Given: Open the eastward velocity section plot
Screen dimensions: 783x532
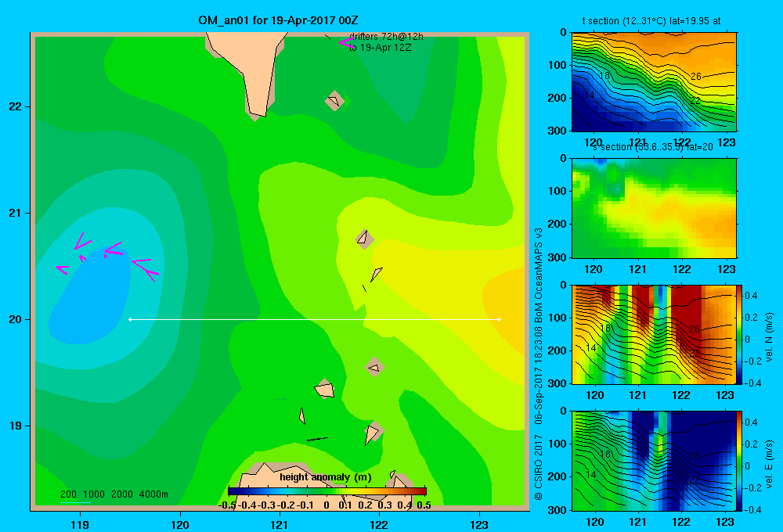Looking at the screenshot, I should (x=654, y=461).
